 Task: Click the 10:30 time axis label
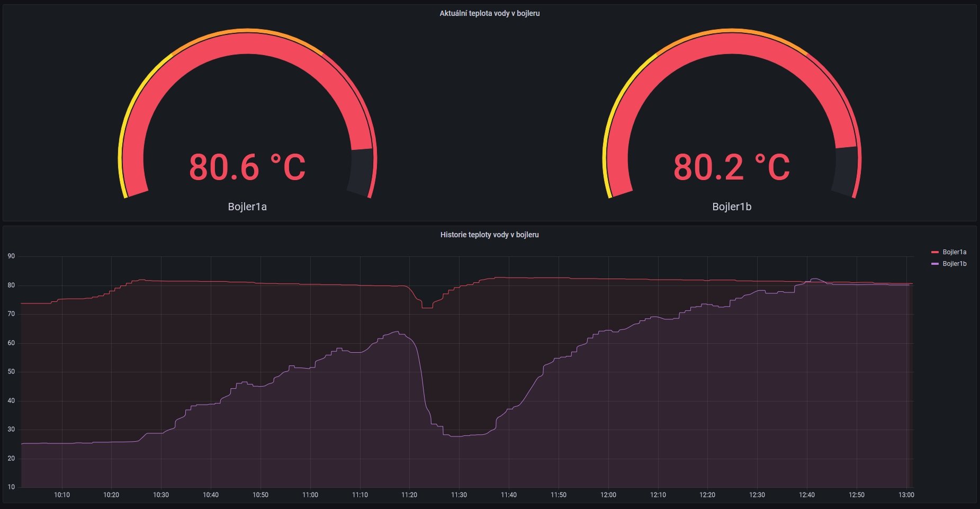pyautogui.click(x=161, y=495)
